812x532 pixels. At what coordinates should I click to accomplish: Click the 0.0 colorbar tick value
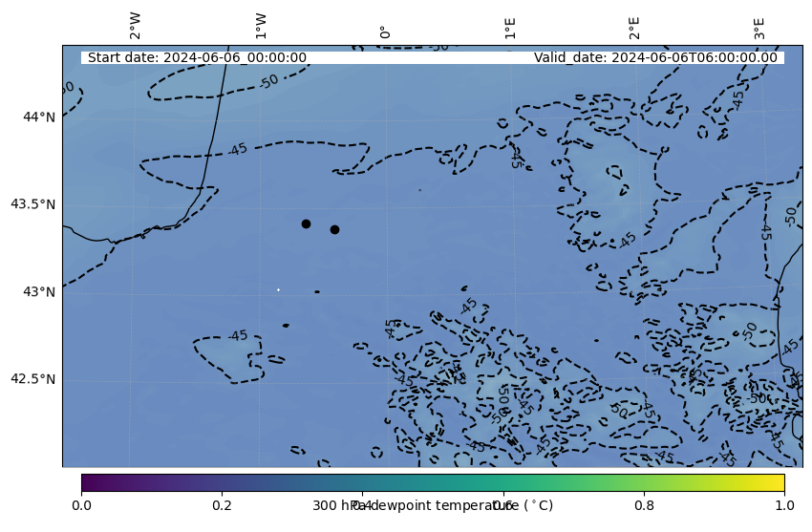click(x=82, y=505)
